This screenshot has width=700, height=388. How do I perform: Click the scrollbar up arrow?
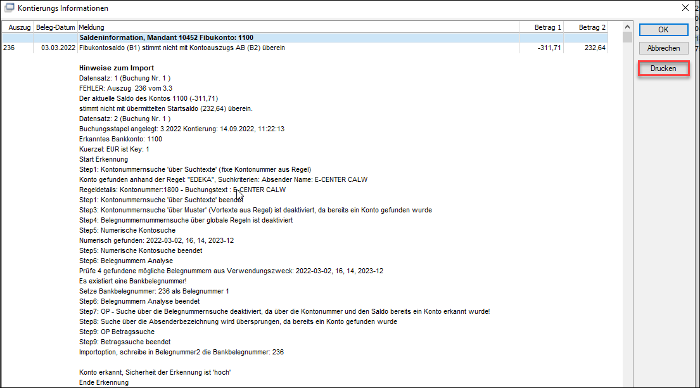coord(627,27)
